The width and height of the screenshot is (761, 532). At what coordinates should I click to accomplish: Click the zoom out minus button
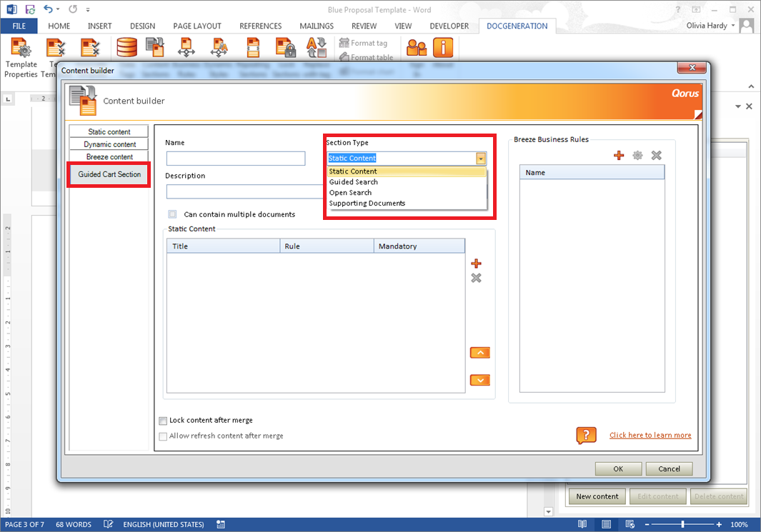pyautogui.click(x=647, y=524)
